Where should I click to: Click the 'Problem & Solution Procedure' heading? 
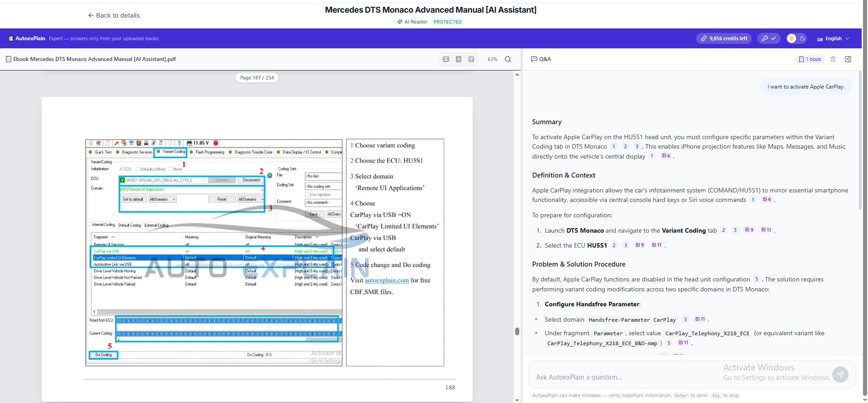(x=579, y=264)
